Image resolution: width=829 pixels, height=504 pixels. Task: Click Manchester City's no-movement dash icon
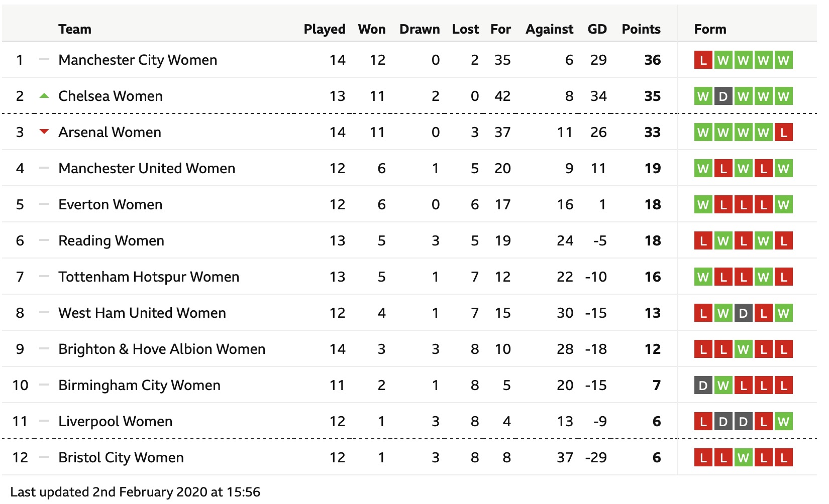pyautogui.click(x=44, y=60)
